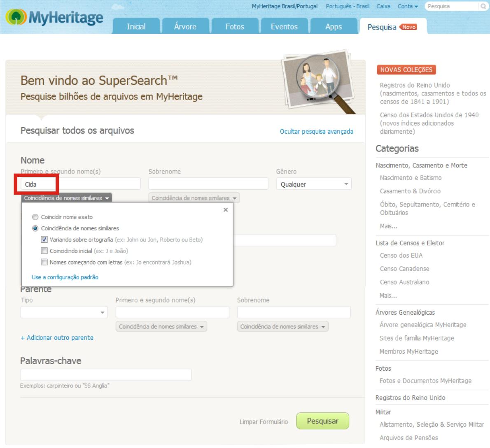The image size is (490, 448).
Task: Enable 'Nomes começando com letras' checkbox
Action: click(x=44, y=262)
